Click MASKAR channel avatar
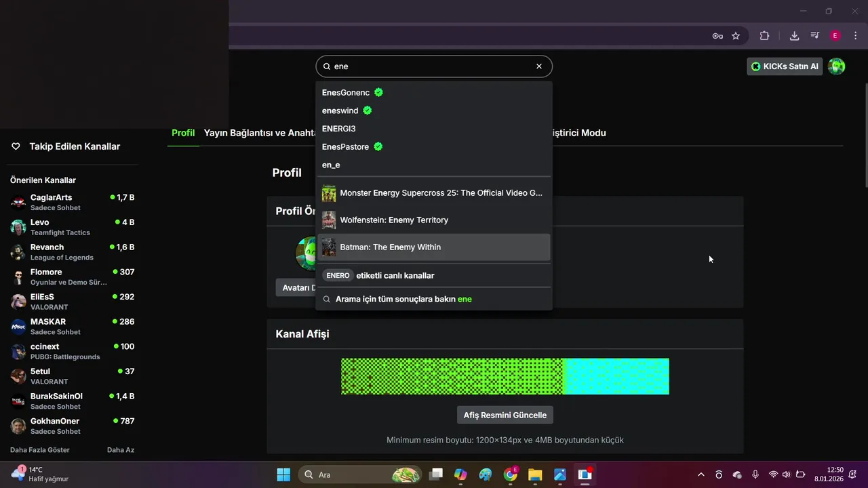The width and height of the screenshot is (868, 488). (x=18, y=327)
